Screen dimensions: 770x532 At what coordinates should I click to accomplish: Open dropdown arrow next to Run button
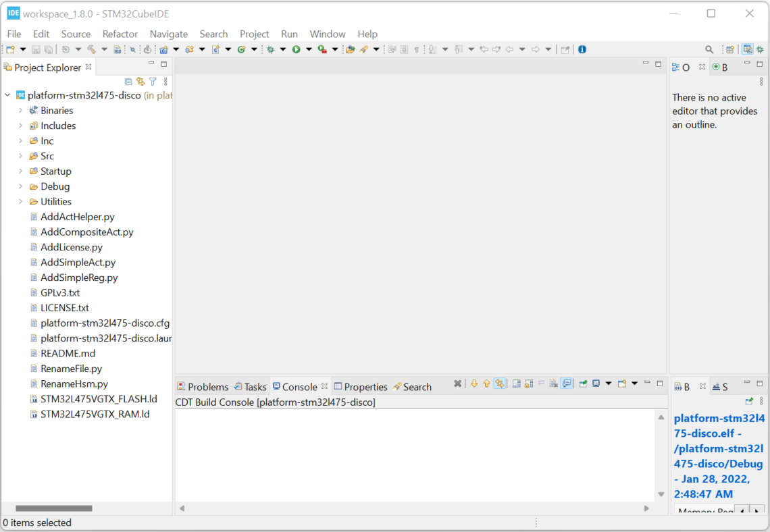(x=309, y=49)
